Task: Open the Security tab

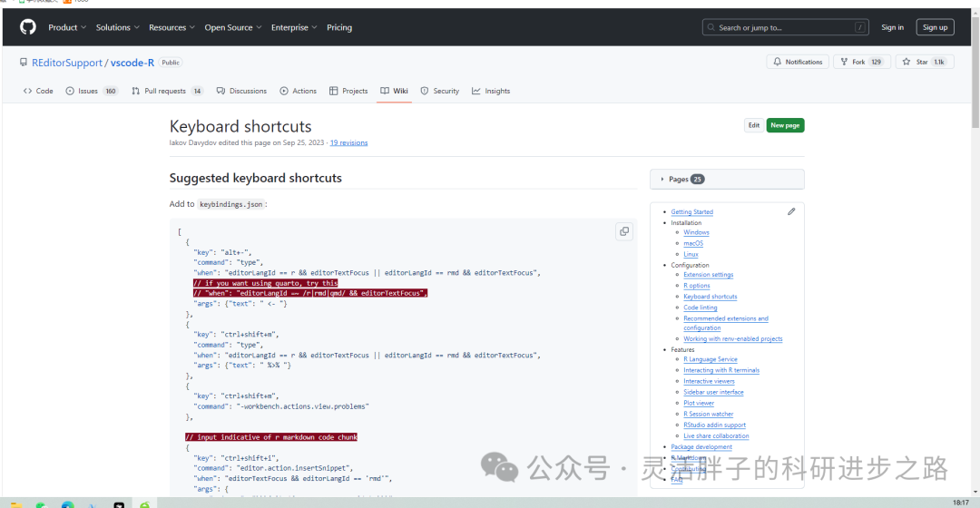Action: point(440,92)
